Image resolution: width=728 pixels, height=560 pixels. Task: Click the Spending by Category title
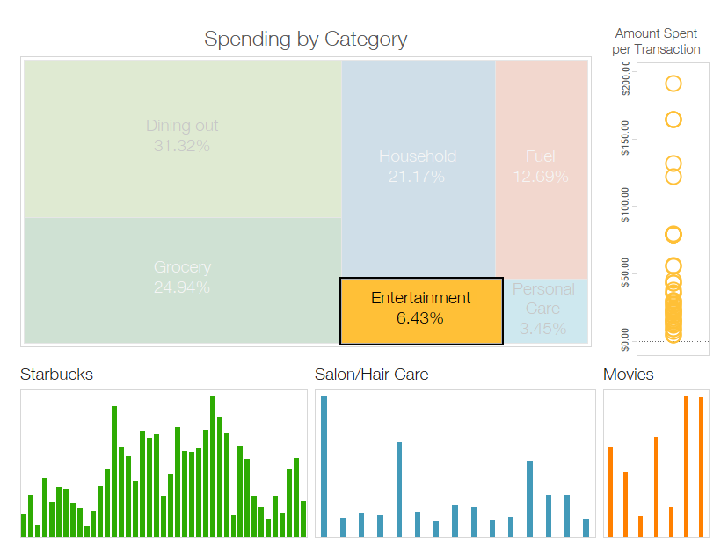tap(305, 39)
